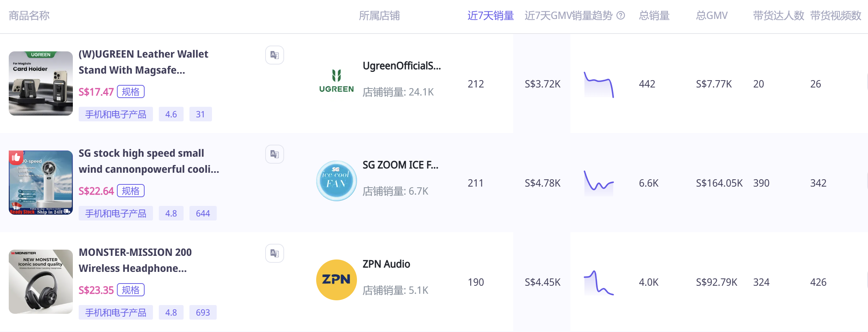This screenshot has width=868, height=332.
Task: Open the UgreenOfficialS... store link
Action: click(401, 66)
